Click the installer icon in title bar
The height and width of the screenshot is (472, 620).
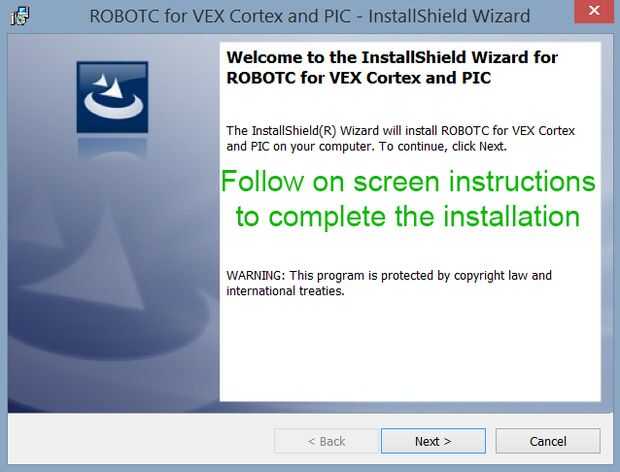point(20,16)
